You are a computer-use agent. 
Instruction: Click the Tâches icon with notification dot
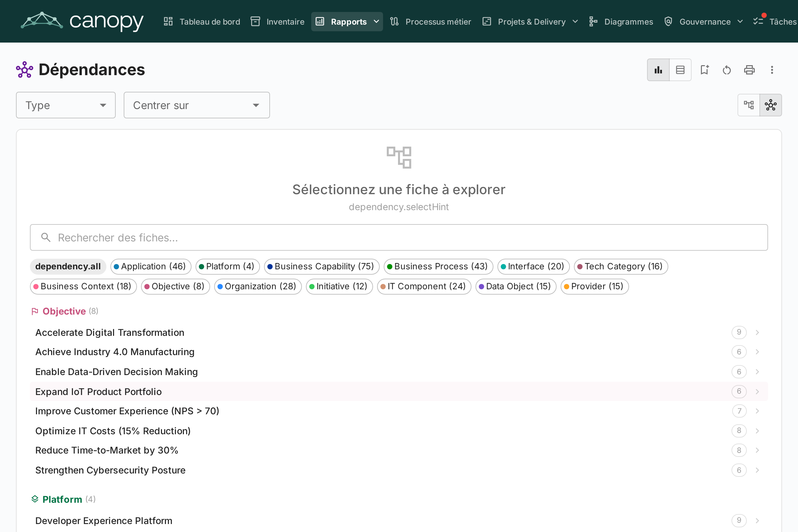coord(758,21)
